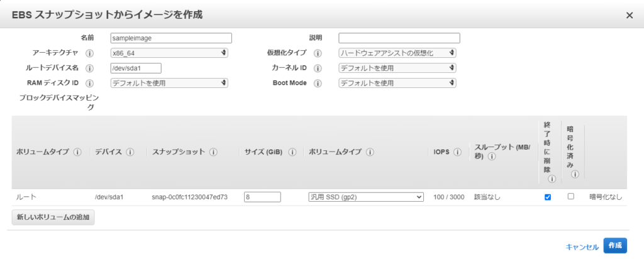Click info icon beside スナップショット column header

[213, 152]
